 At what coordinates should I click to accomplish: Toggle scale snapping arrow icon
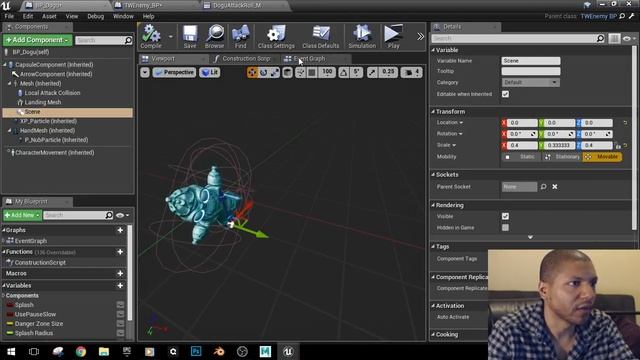(x=372, y=72)
